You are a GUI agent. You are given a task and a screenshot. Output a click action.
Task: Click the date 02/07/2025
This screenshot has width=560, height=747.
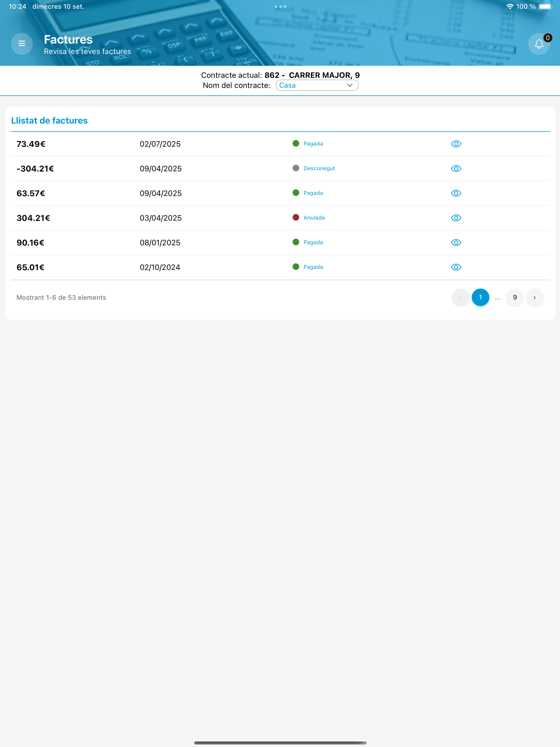pyautogui.click(x=160, y=144)
